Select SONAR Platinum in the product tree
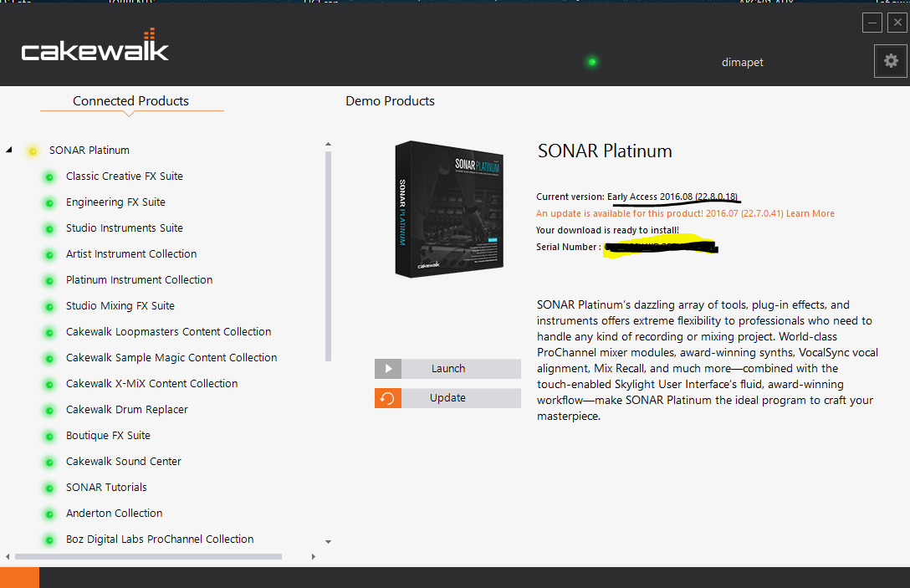 coord(89,151)
